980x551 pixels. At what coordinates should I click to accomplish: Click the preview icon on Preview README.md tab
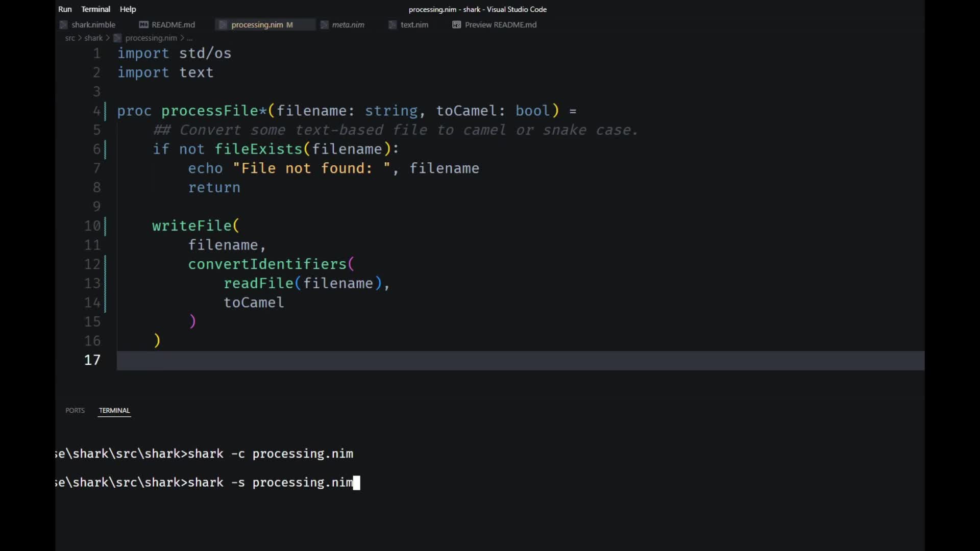point(456,24)
